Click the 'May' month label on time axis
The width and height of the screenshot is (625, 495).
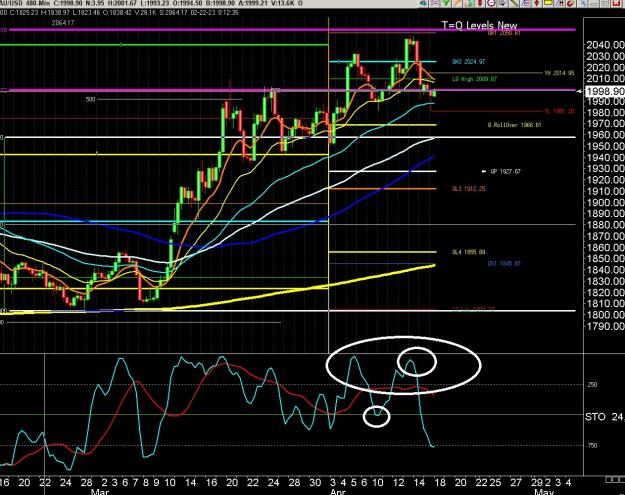[x=544, y=492]
